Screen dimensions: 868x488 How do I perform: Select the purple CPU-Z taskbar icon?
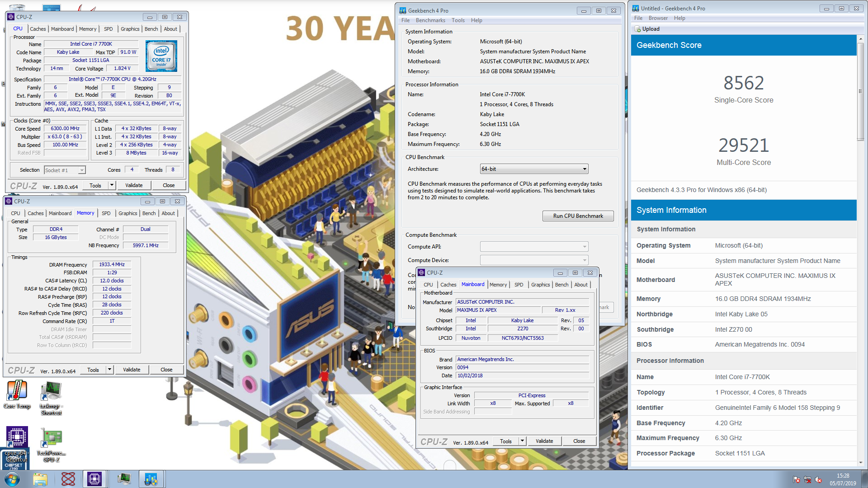click(x=94, y=479)
